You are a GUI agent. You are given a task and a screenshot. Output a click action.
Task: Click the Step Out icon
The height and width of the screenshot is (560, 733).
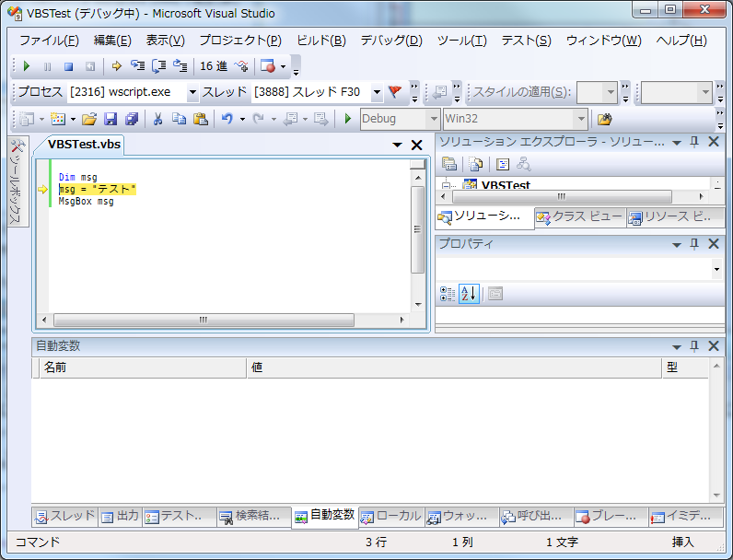pos(180,66)
